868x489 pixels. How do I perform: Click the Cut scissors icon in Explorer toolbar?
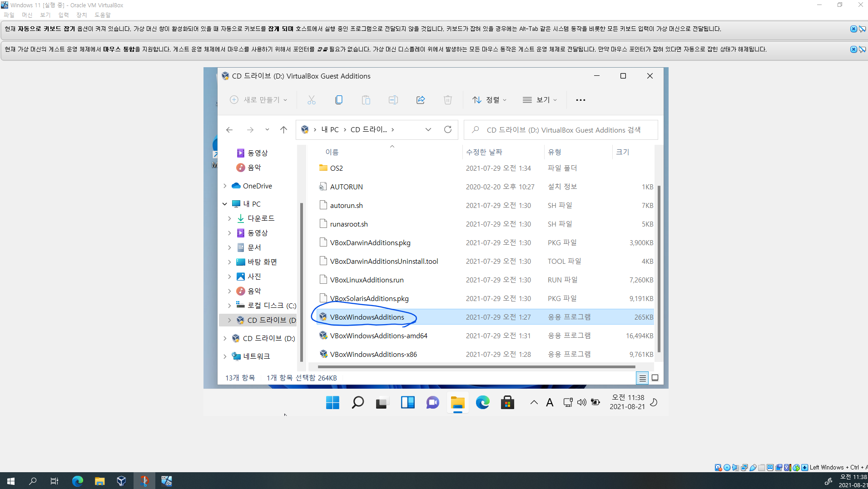(311, 100)
